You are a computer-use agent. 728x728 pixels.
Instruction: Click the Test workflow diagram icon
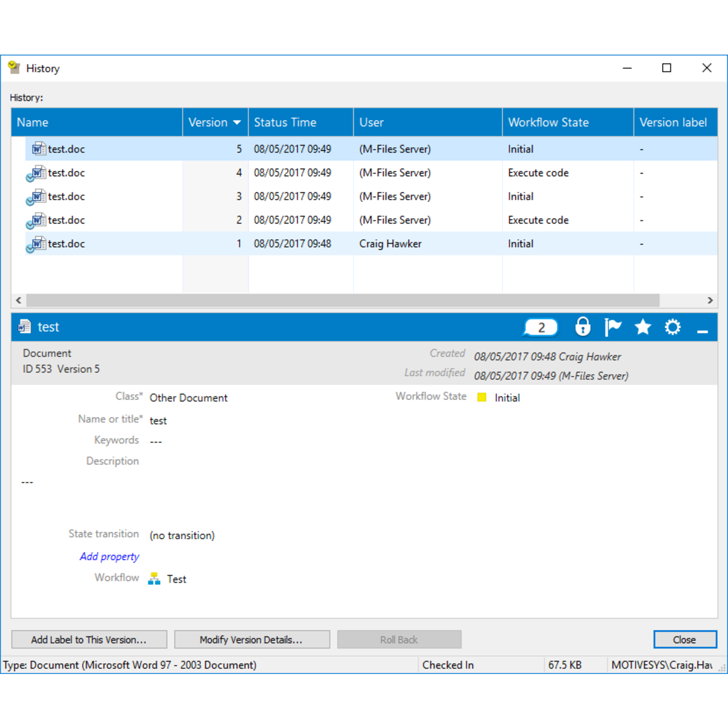[x=153, y=578]
